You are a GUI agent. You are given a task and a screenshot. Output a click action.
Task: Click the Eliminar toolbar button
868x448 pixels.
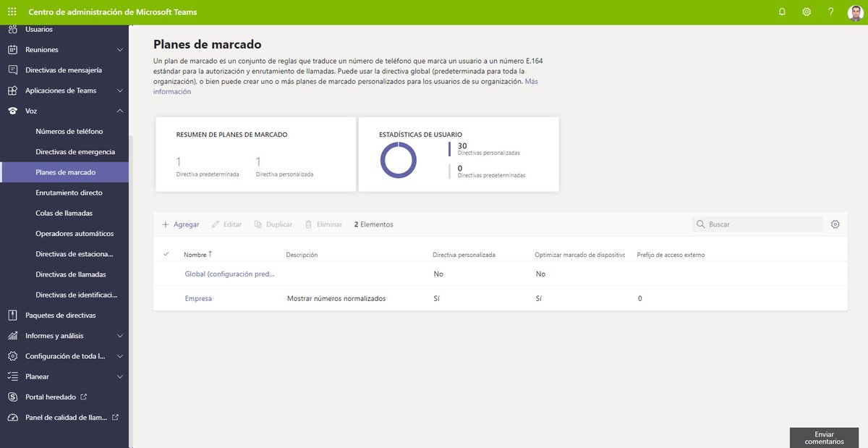click(x=323, y=224)
